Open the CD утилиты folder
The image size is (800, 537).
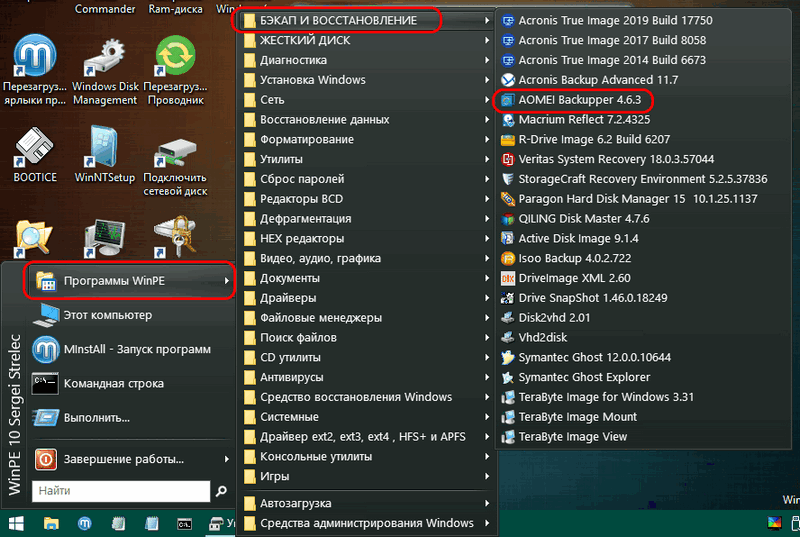point(366,357)
